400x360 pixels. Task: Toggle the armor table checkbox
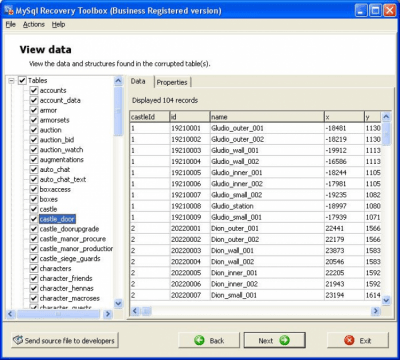click(34, 110)
